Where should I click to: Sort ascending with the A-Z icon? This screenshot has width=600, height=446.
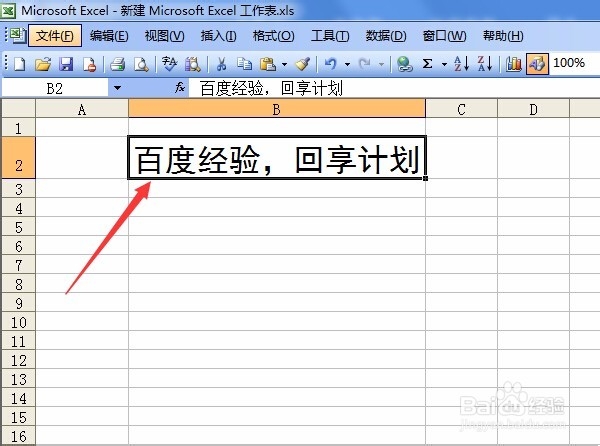pyautogui.click(x=461, y=63)
